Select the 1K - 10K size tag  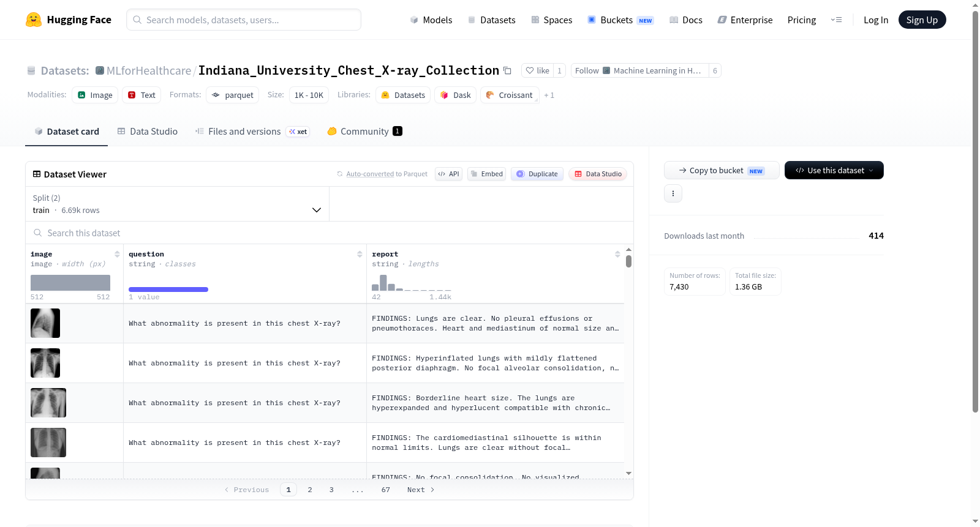[x=309, y=95]
